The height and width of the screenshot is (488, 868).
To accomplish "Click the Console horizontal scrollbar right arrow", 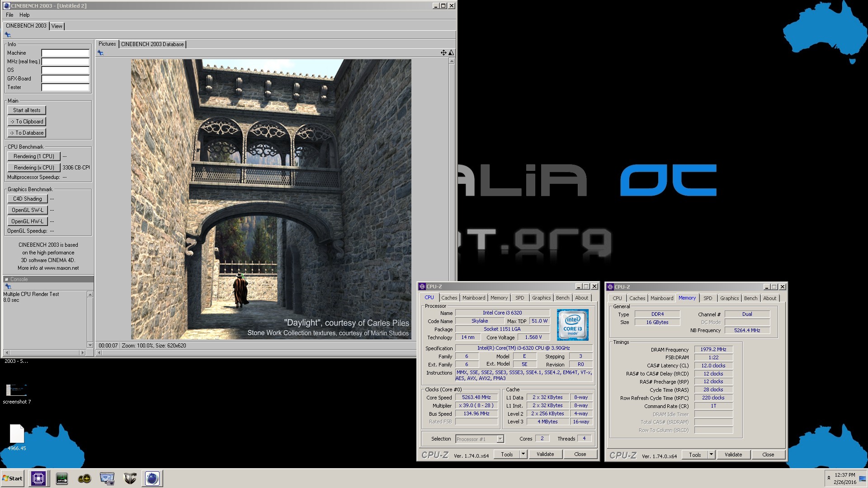I will point(82,352).
